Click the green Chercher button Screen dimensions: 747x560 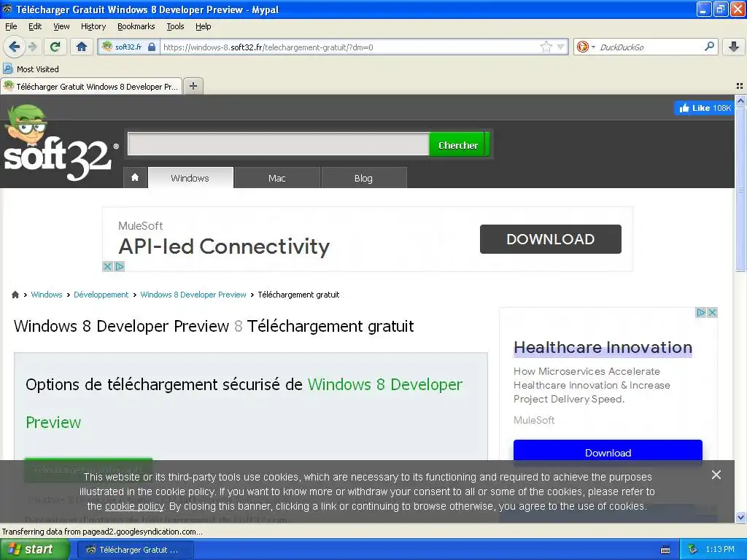pyautogui.click(x=458, y=145)
